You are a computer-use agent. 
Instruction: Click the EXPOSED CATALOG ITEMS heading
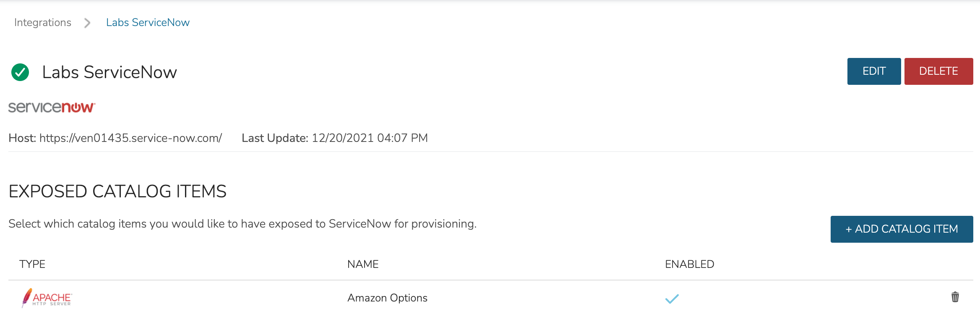point(117,191)
